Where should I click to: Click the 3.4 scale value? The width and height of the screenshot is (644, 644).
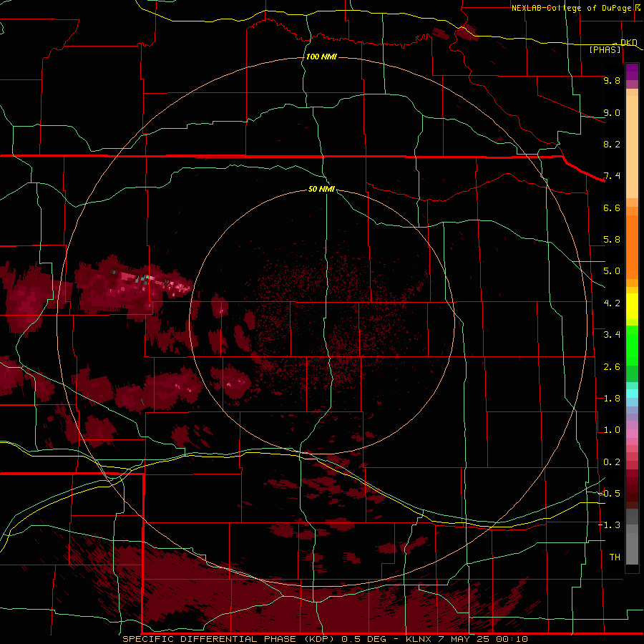tap(612, 335)
